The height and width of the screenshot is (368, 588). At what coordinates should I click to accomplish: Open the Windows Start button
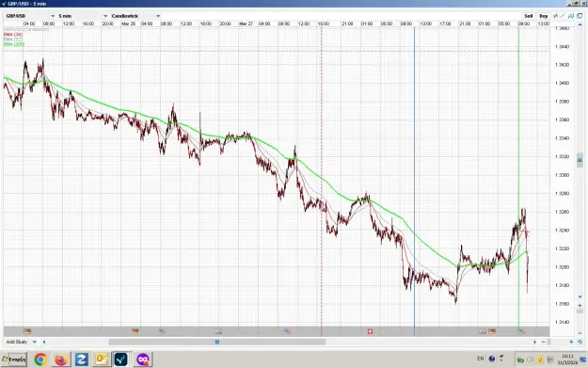click(x=13, y=360)
